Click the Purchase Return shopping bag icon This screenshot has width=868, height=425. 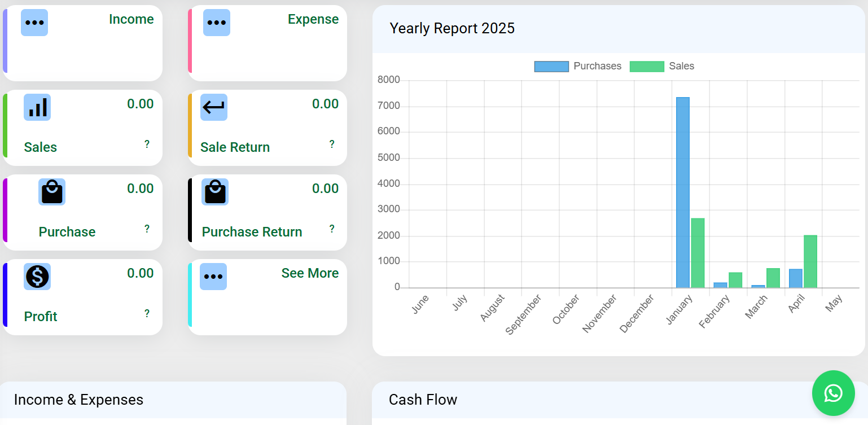(215, 192)
